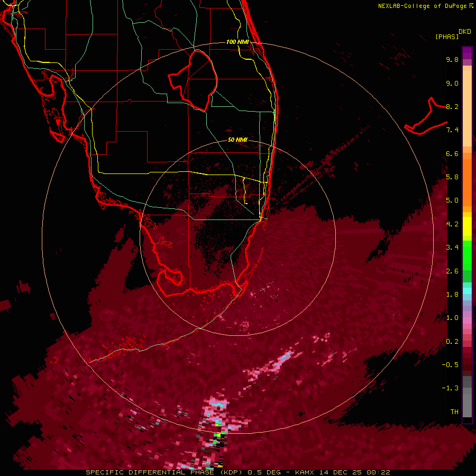This screenshot has height=476, width=476.
Task: Click the 0.2 value on color scale
Action: coord(452,341)
